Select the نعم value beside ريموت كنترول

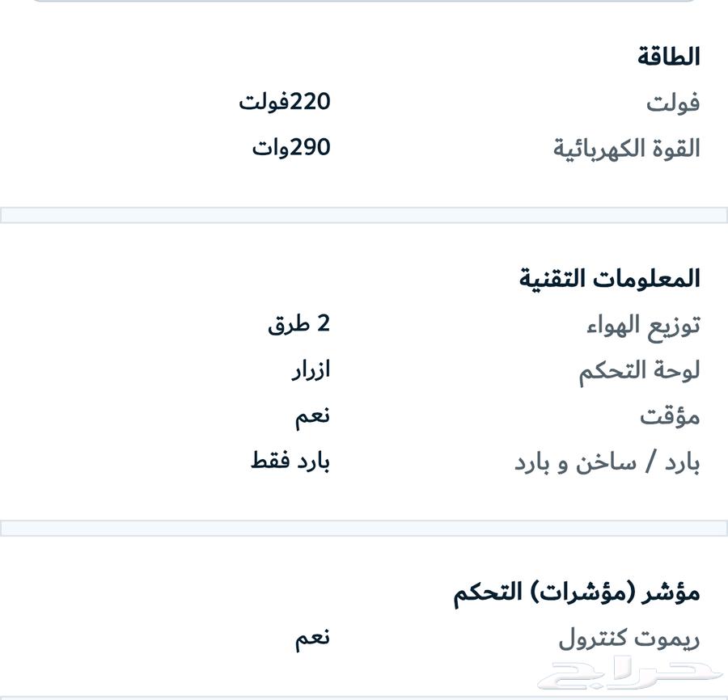point(313,639)
